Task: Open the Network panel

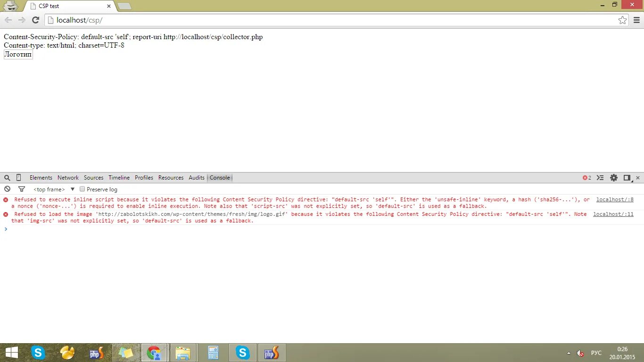Action: pyautogui.click(x=68, y=178)
